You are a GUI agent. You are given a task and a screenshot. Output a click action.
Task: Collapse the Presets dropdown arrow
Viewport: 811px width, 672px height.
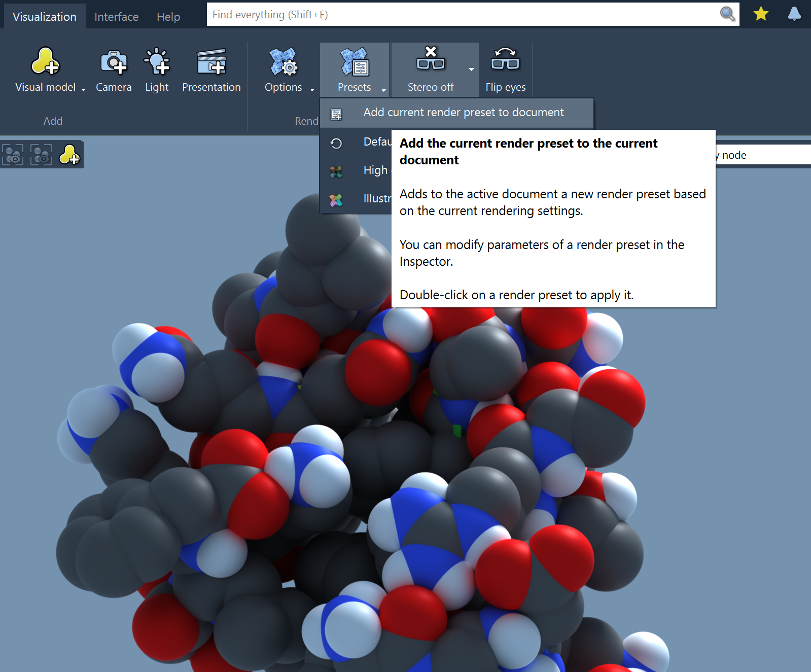(384, 90)
